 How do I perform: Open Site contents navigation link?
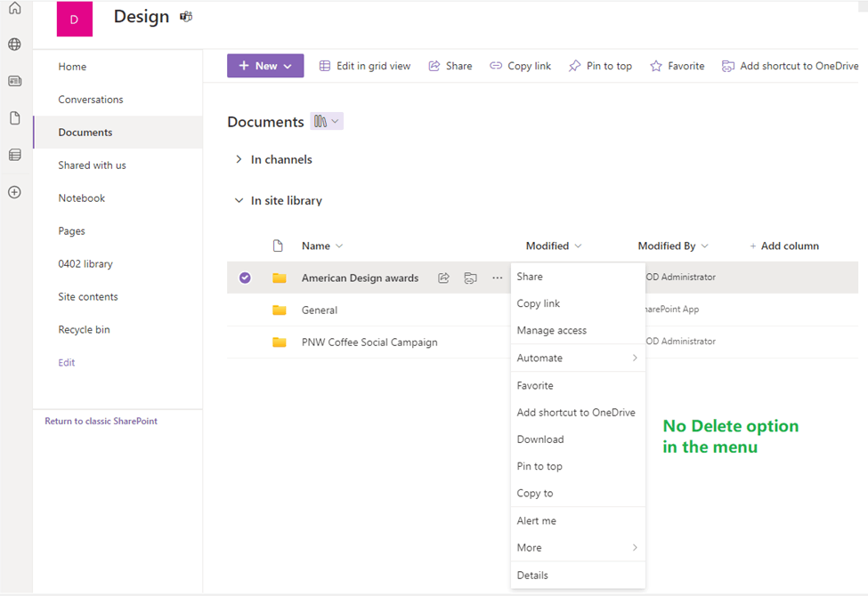[88, 296]
